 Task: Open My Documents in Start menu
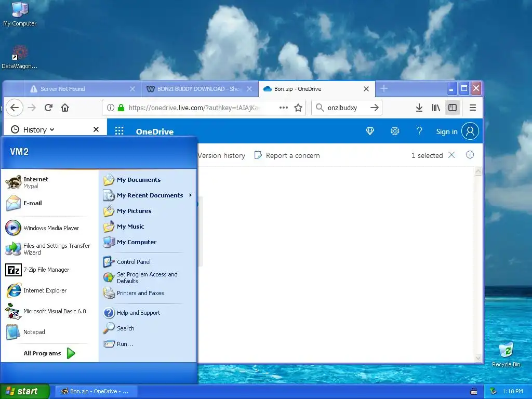(x=148, y=179)
